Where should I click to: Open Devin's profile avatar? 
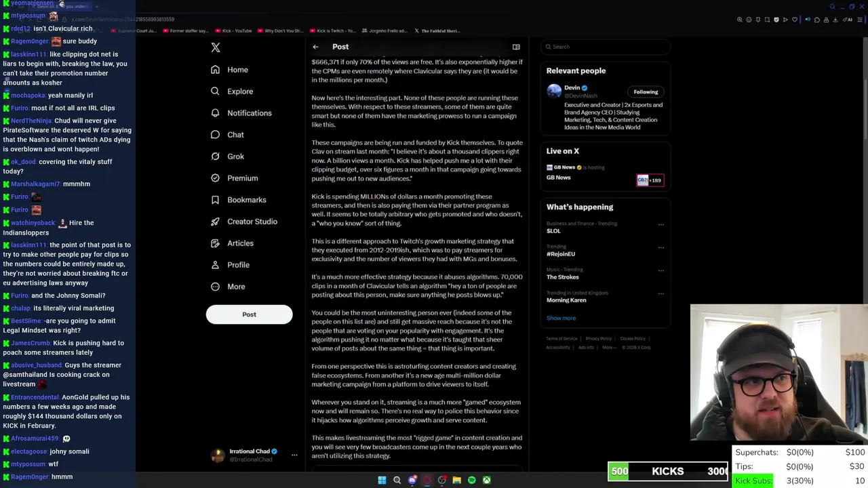[554, 91]
